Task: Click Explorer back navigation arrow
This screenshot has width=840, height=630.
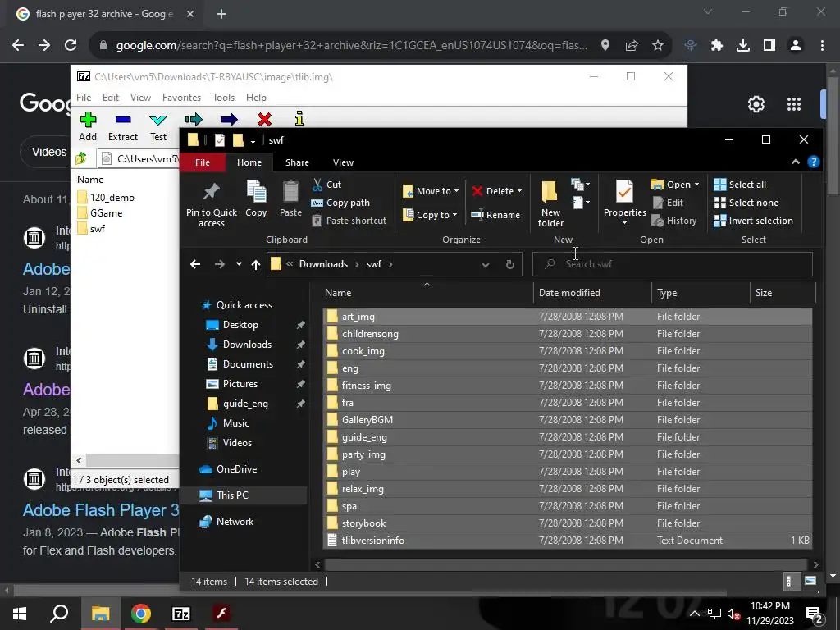Action: pos(195,264)
